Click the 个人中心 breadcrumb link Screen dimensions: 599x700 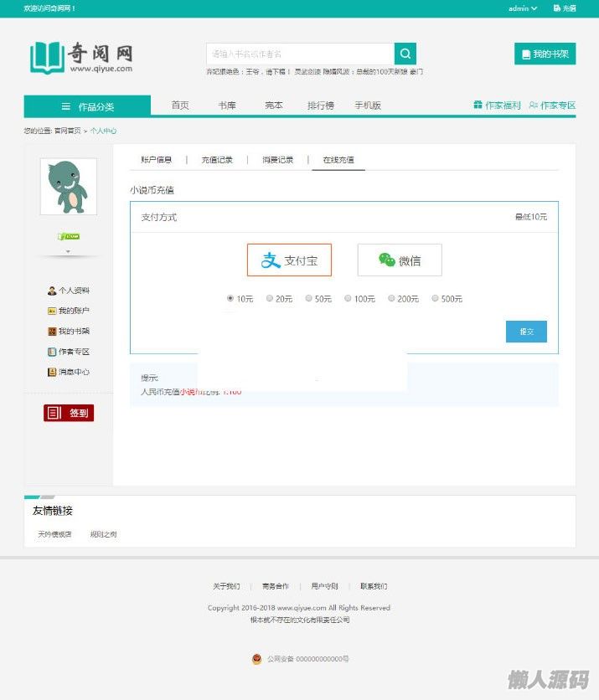pos(103,131)
